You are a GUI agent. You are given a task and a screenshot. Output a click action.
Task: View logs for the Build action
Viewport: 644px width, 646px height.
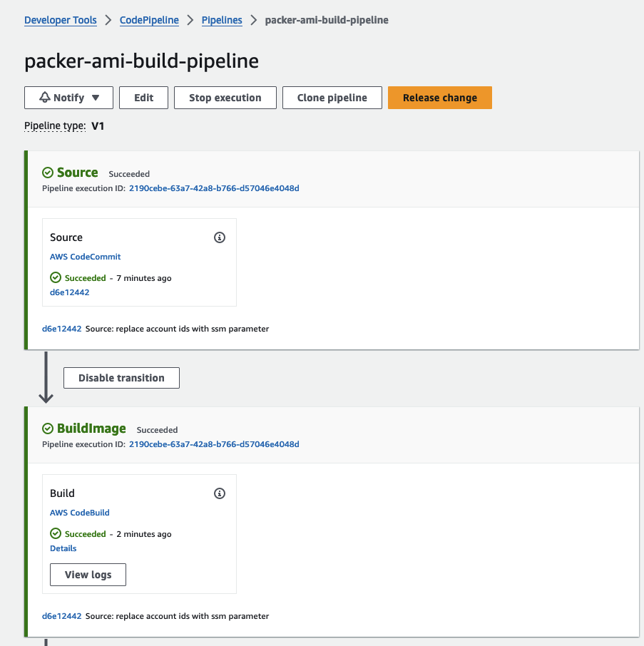pos(87,574)
